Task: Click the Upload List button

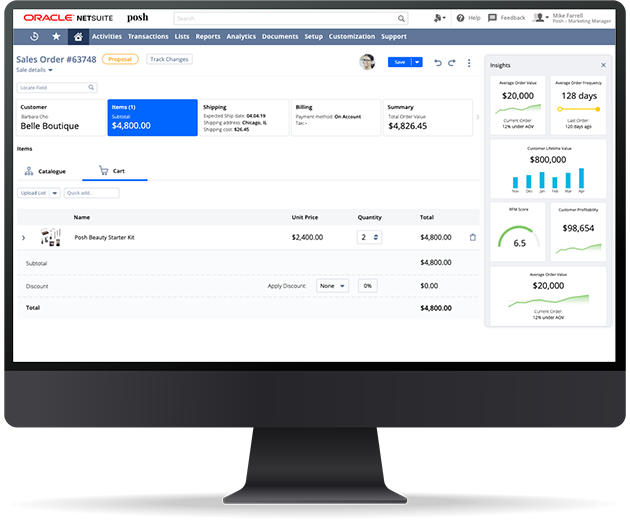Action: point(34,193)
